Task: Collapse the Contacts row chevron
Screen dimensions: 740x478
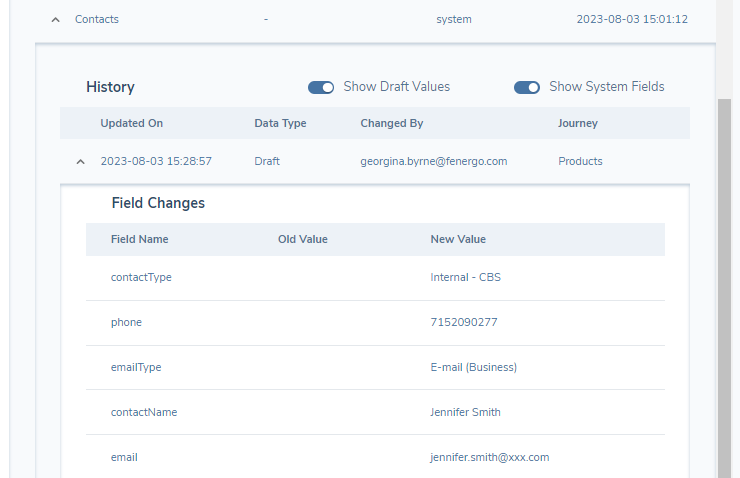Action: (56, 20)
